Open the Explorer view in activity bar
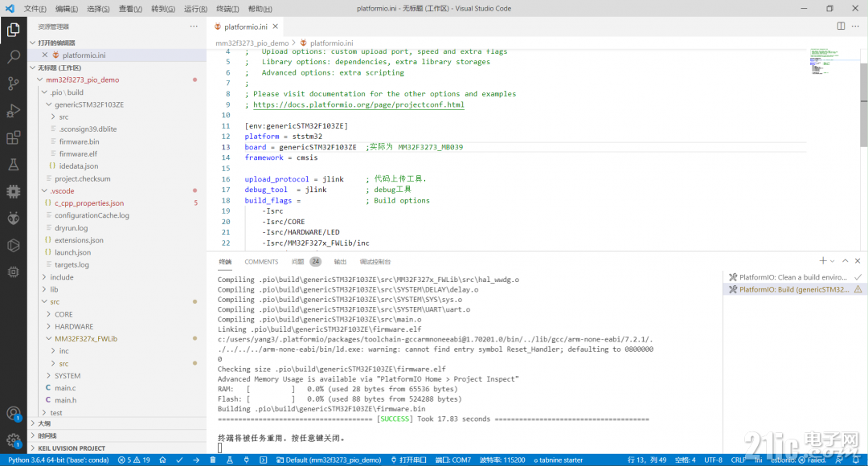This screenshot has height=466, width=868. click(x=14, y=30)
